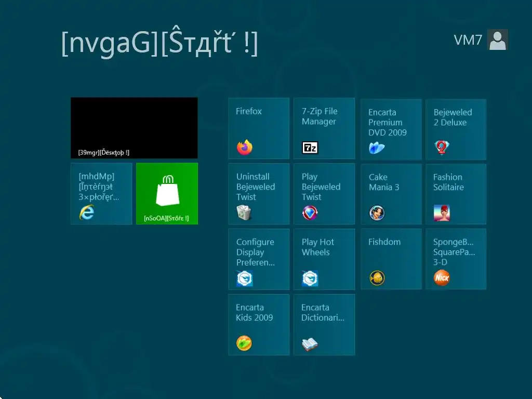Click the '[39mgr][Desktop !]' caption text
The image size is (532, 399).
[x=103, y=153]
